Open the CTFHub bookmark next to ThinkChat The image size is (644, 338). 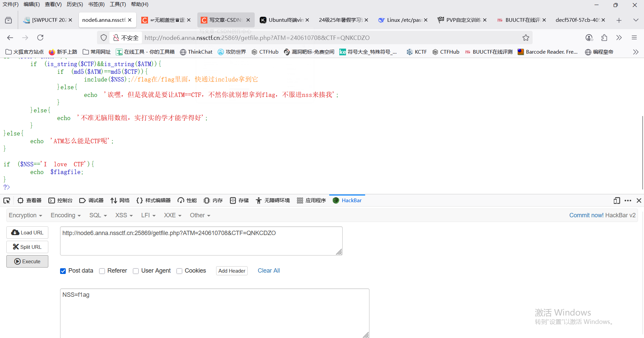265,52
